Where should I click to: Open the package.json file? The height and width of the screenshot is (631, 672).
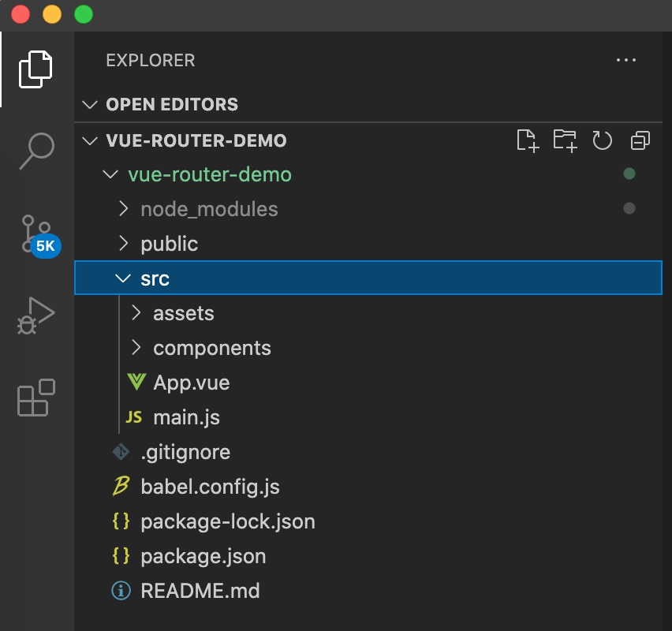368,556
